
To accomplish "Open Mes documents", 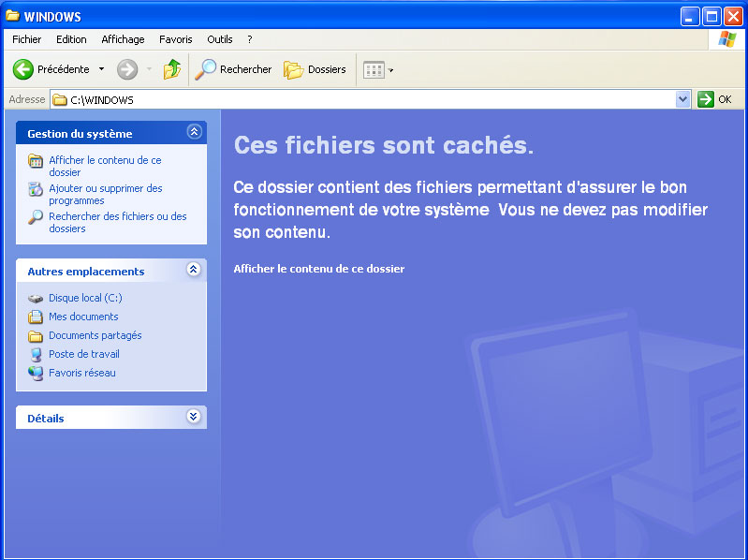I will (x=83, y=317).
